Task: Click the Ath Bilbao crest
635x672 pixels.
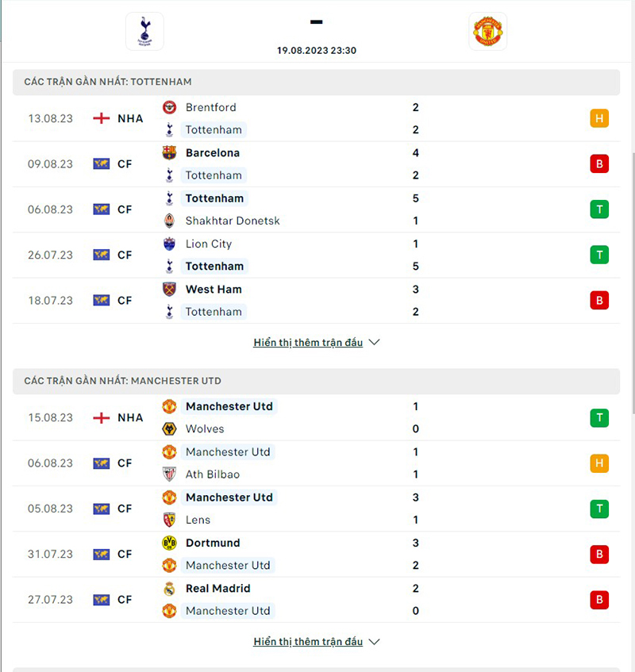Action: click(170, 474)
